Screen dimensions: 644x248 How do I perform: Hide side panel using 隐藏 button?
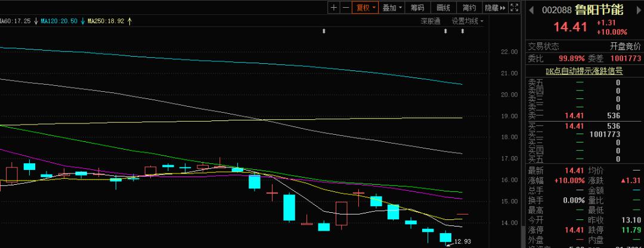point(496,7)
